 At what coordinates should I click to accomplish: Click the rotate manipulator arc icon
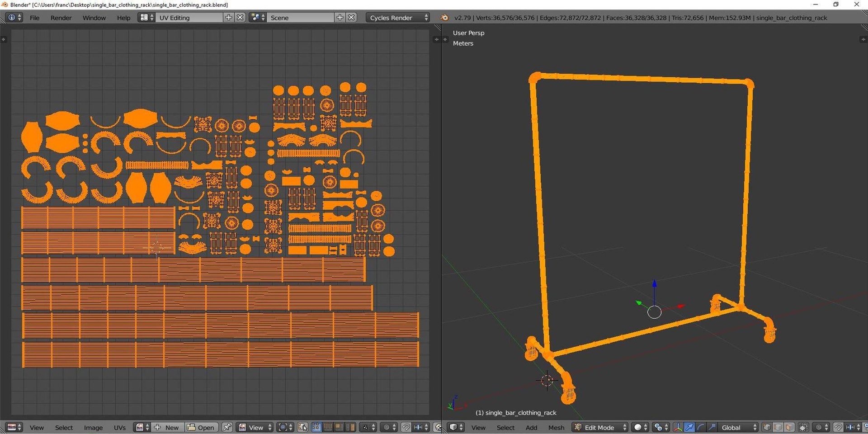[700, 427]
